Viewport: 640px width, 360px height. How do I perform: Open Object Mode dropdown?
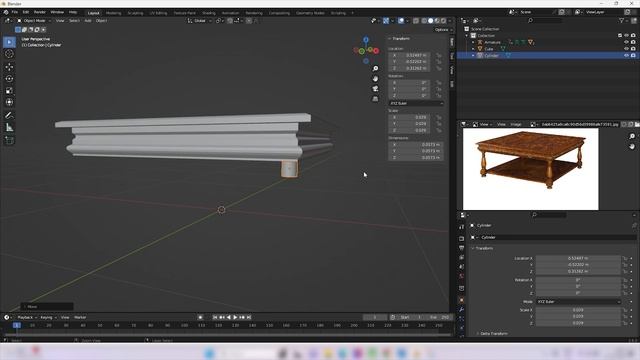coord(34,20)
